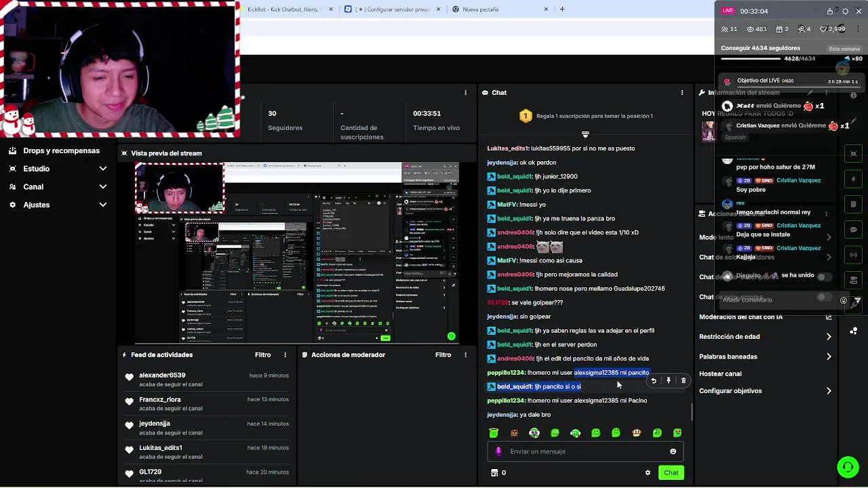Click alexander6539 in the activity feed
Image resolution: width=868 pixels, height=488 pixels.
[x=162, y=375]
